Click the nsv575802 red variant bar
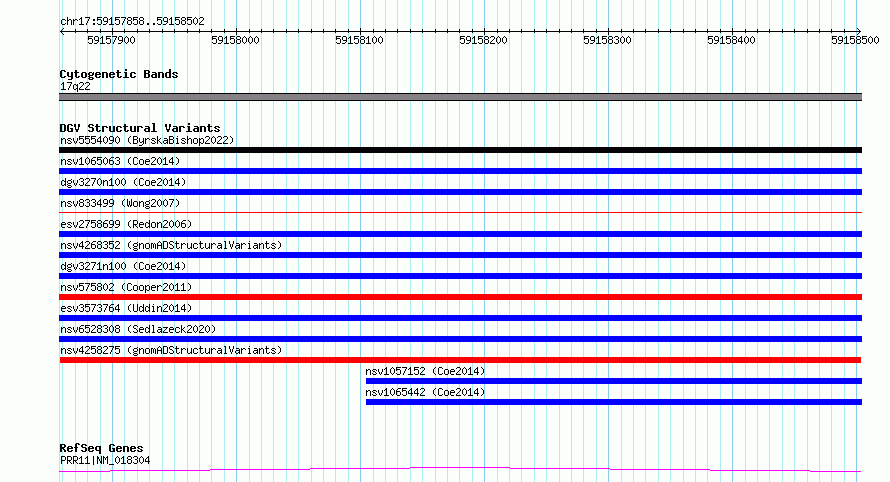The height and width of the screenshot is (482, 890). tap(460, 297)
